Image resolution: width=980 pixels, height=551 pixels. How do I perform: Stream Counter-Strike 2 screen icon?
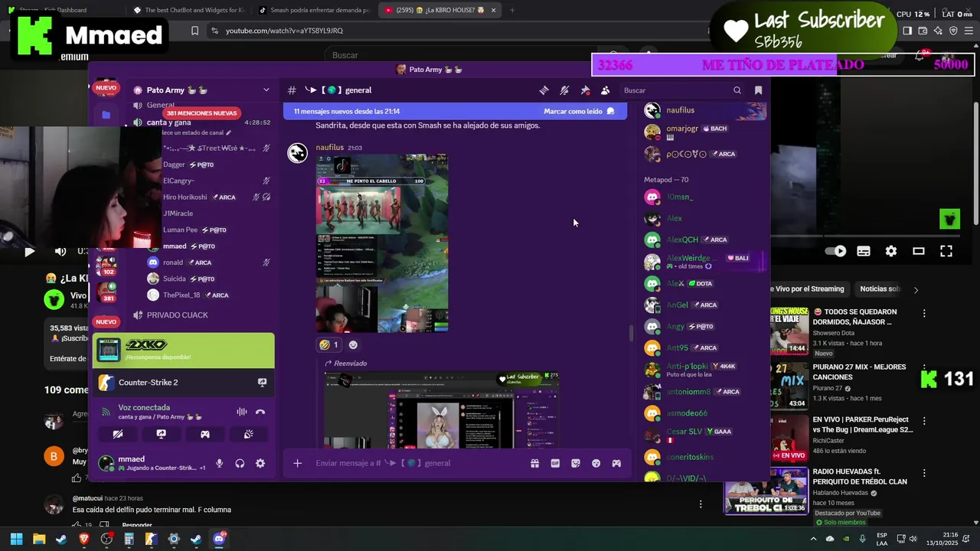click(x=262, y=383)
